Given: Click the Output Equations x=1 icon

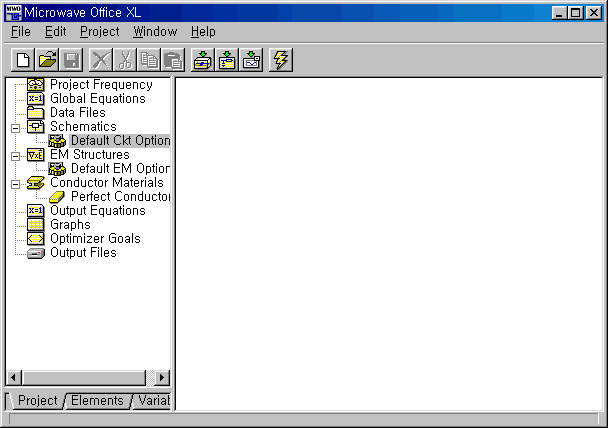Looking at the screenshot, I should pyautogui.click(x=35, y=211).
